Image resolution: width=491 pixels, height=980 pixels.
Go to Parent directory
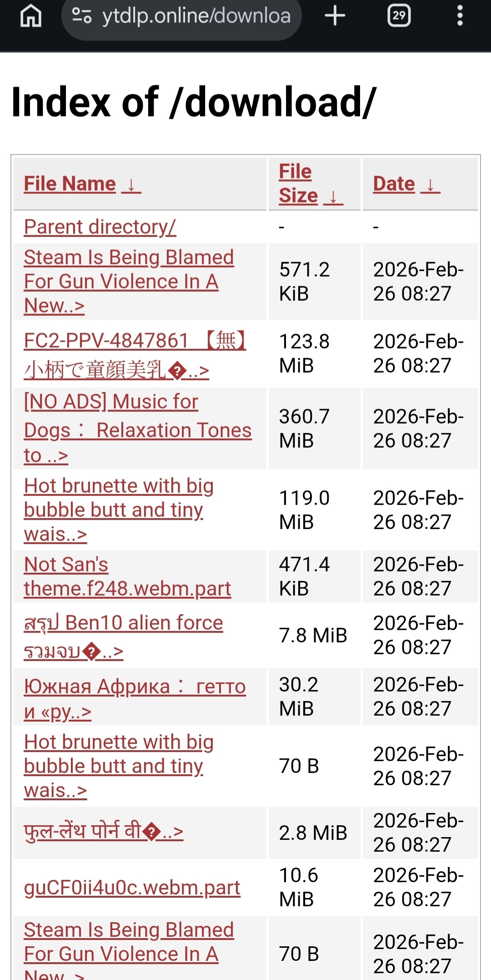point(100,227)
